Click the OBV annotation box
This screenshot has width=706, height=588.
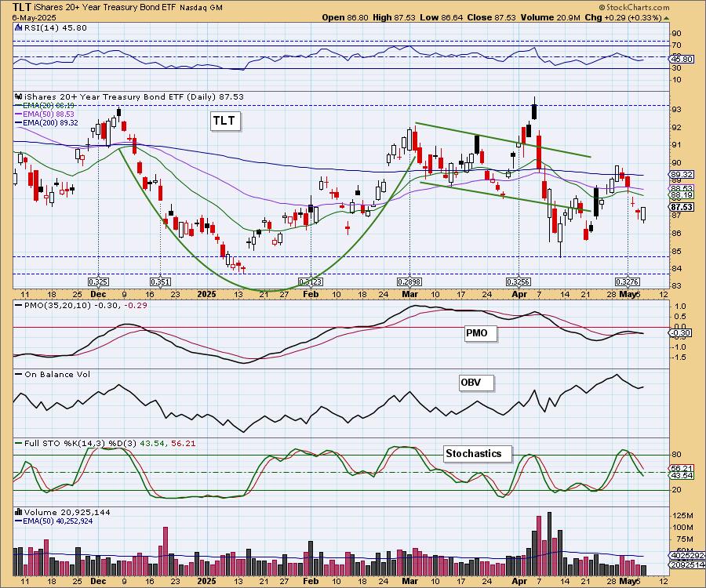pos(476,383)
